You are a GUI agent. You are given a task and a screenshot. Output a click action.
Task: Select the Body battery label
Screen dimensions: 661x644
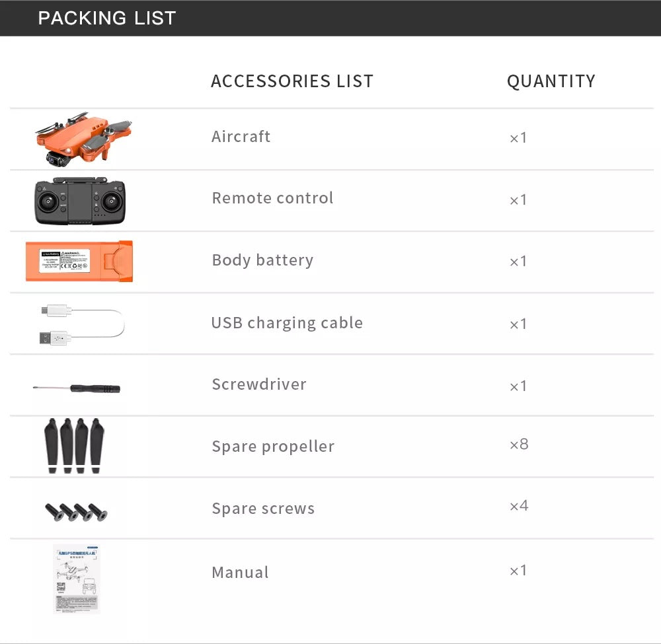point(262,260)
